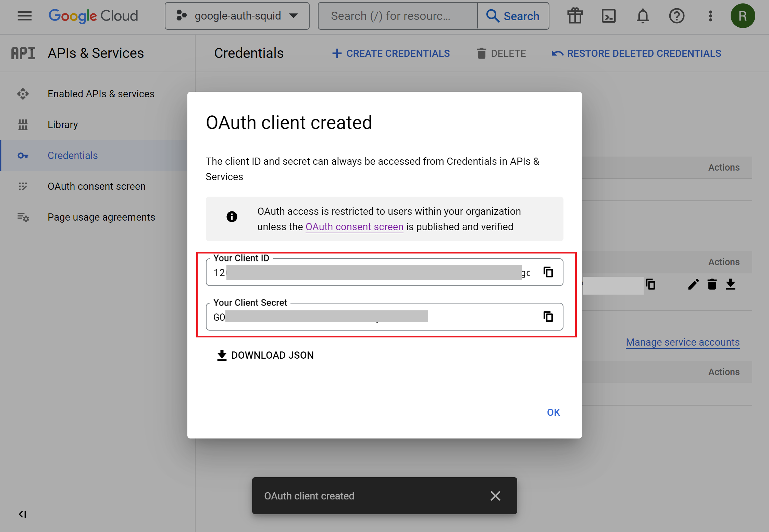The width and height of the screenshot is (769, 532).
Task: Copy Your Client Secret
Action: click(548, 317)
